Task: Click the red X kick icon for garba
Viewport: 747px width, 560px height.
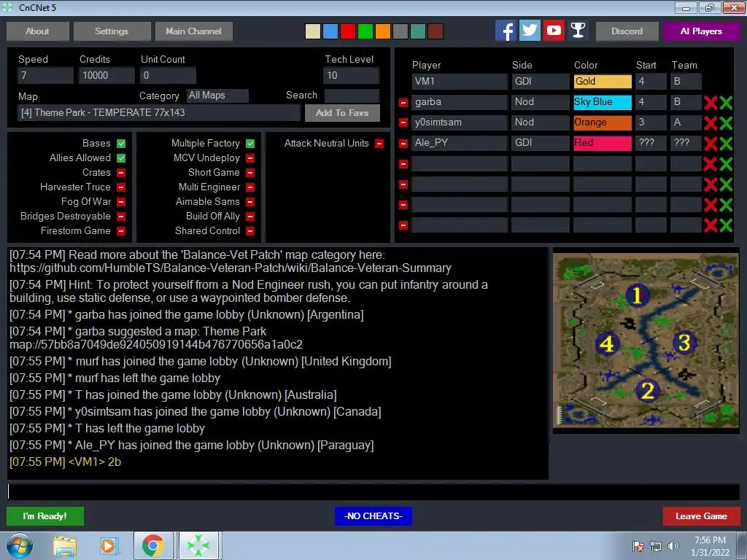Action: coord(711,102)
